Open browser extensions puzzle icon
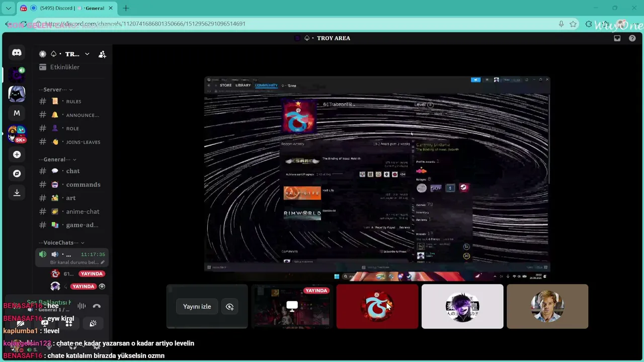The height and width of the screenshot is (362, 644). [x=588, y=24]
